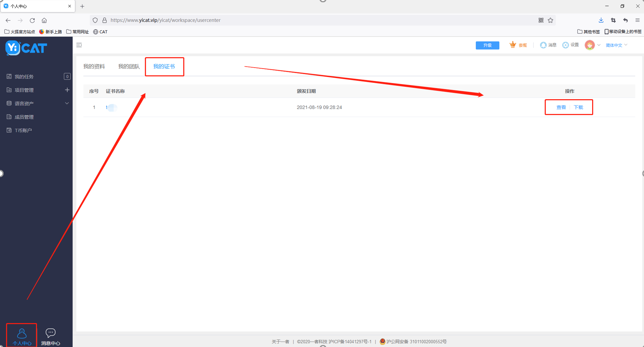
Task: Open new browser tab
Action: click(x=82, y=6)
